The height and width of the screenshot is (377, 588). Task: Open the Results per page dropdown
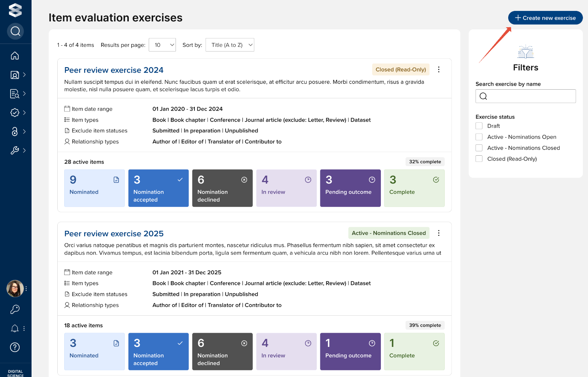(162, 45)
